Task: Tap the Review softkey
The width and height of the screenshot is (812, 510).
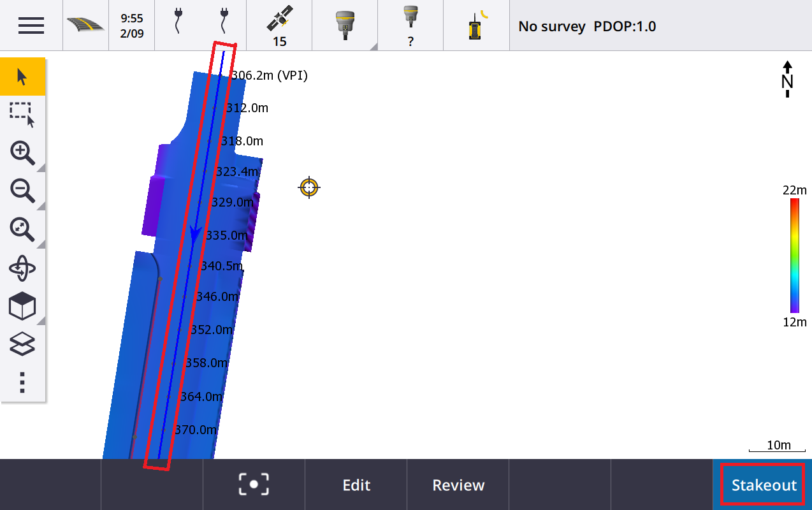Action: [x=458, y=484]
